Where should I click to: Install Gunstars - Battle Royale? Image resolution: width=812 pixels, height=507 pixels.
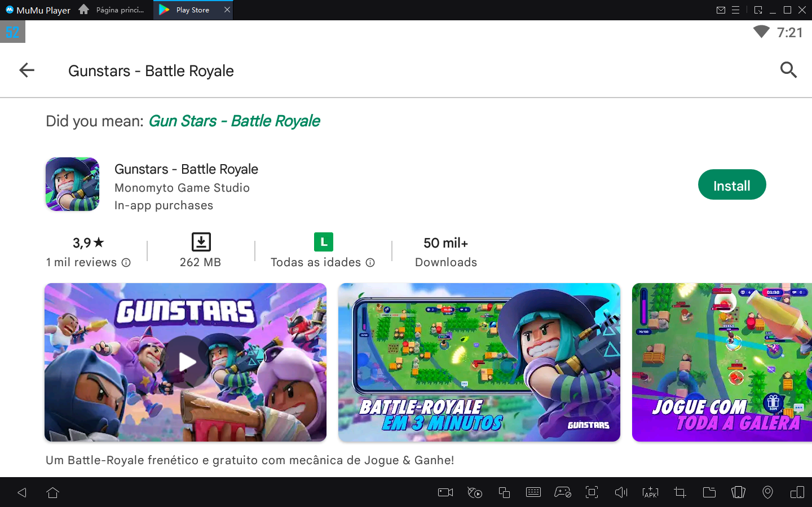click(x=732, y=184)
